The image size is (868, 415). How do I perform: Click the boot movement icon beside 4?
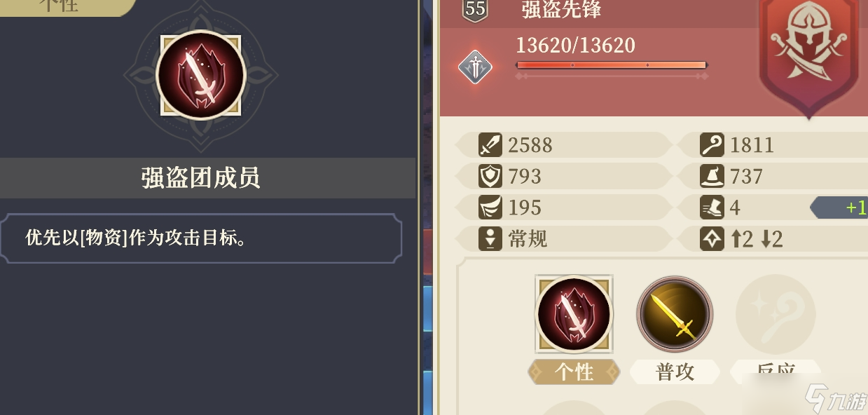coord(712,207)
